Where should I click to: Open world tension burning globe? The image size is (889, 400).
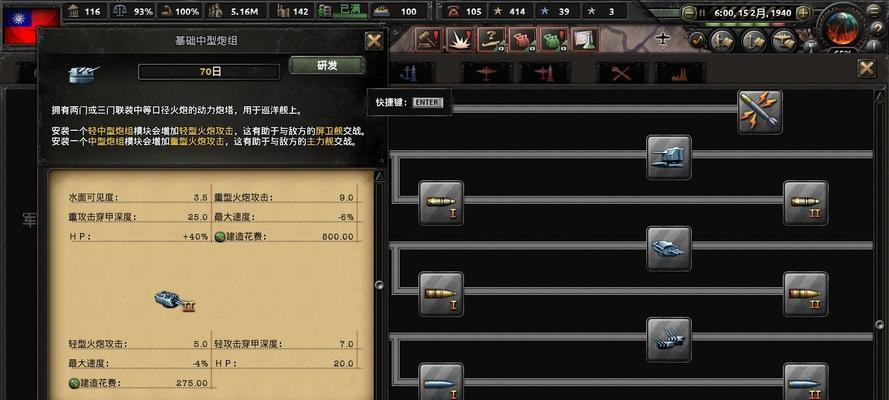click(x=842, y=25)
